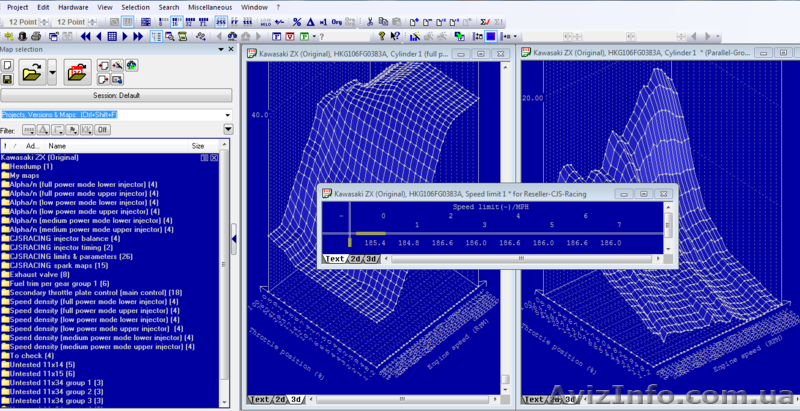Toggle the filter Off button
Image resolution: width=800 pixels, height=411 pixels.
103,130
